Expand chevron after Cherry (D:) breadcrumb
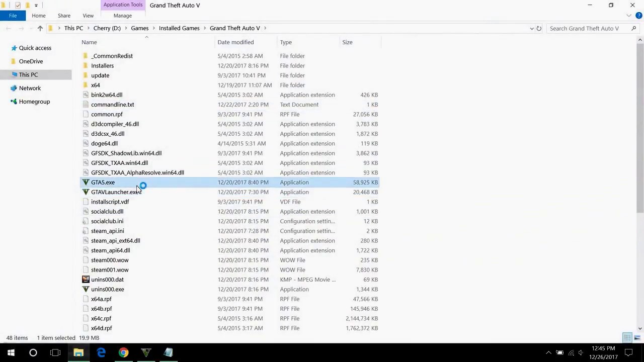Screen dimensions: 644x362 click(126, 28)
